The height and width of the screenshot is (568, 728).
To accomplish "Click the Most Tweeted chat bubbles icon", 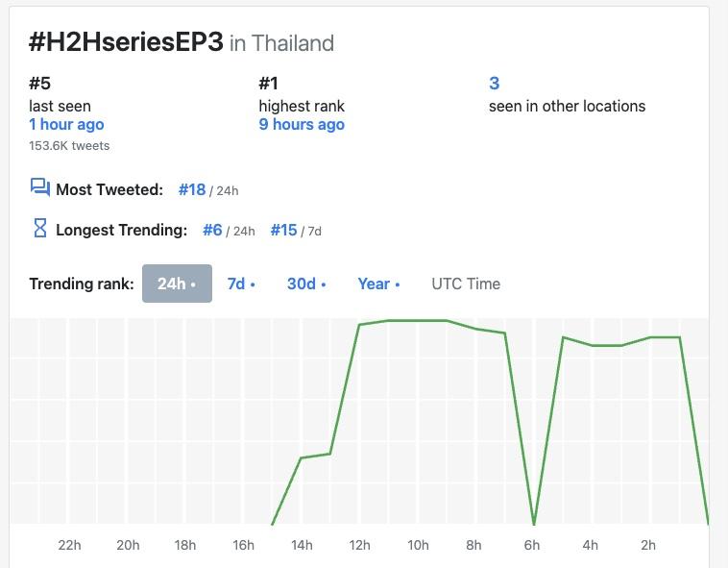I will (39, 188).
